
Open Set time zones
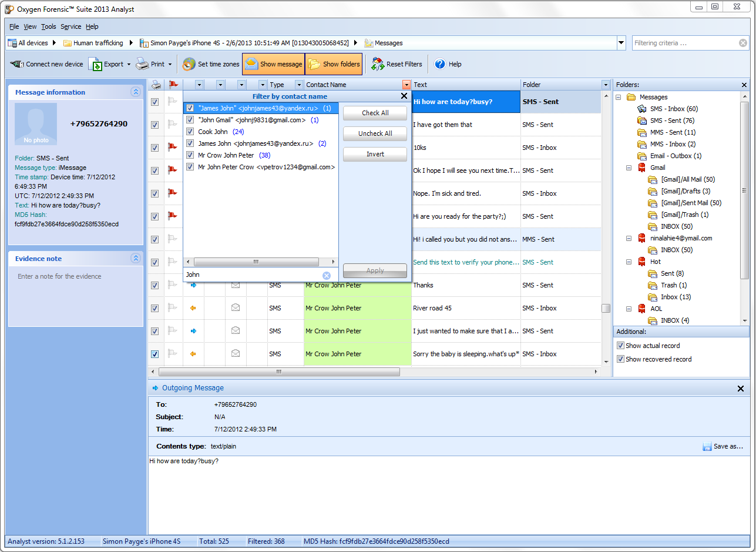pyautogui.click(x=211, y=64)
